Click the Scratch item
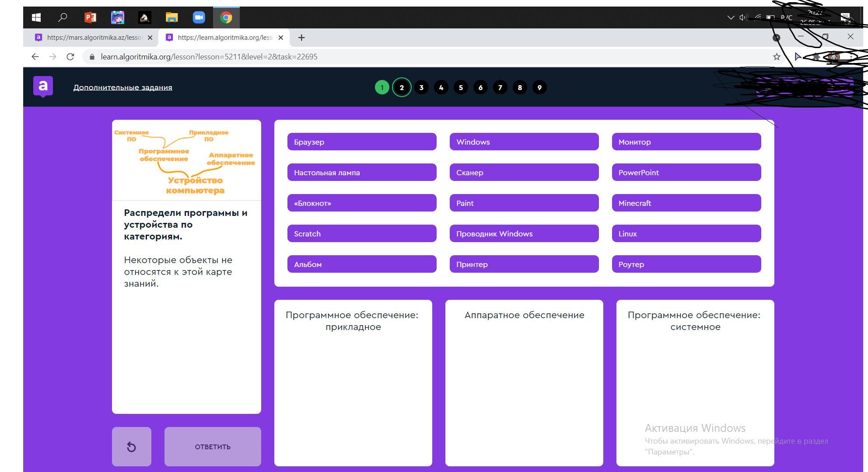 click(x=362, y=233)
